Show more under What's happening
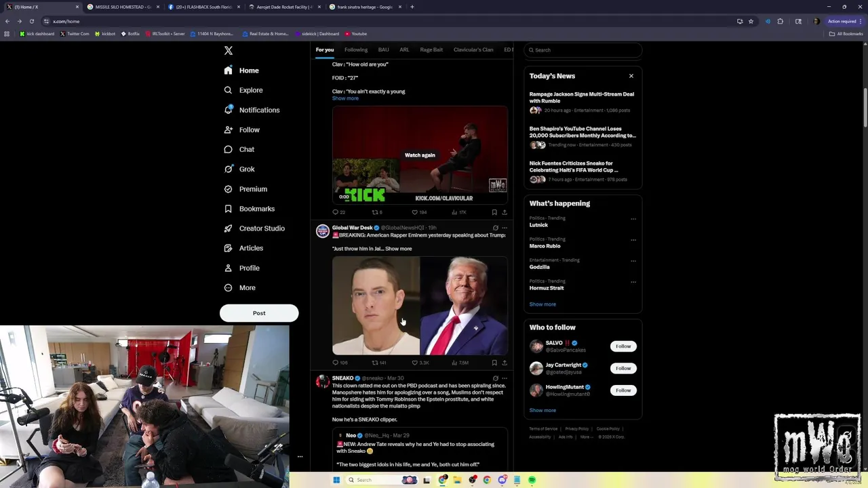 point(542,304)
